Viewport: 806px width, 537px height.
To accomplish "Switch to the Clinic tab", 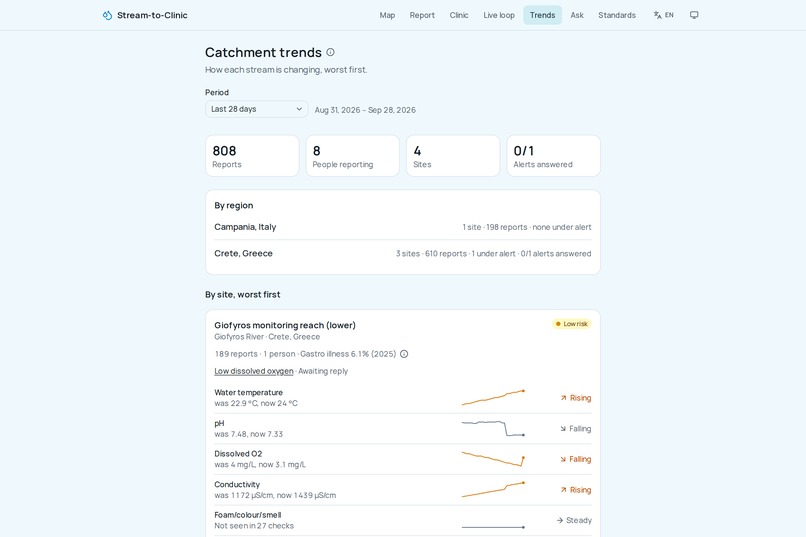I will click(459, 15).
